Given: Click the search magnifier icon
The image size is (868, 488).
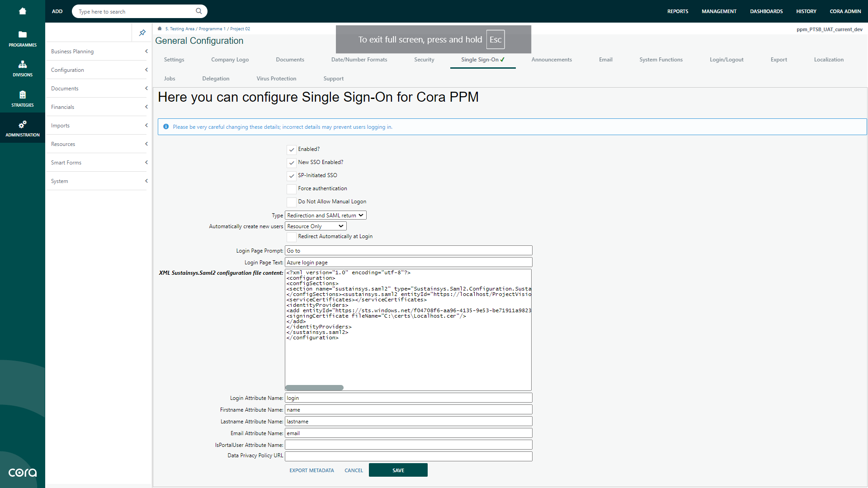Looking at the screenshot, I should pos(198,11).
